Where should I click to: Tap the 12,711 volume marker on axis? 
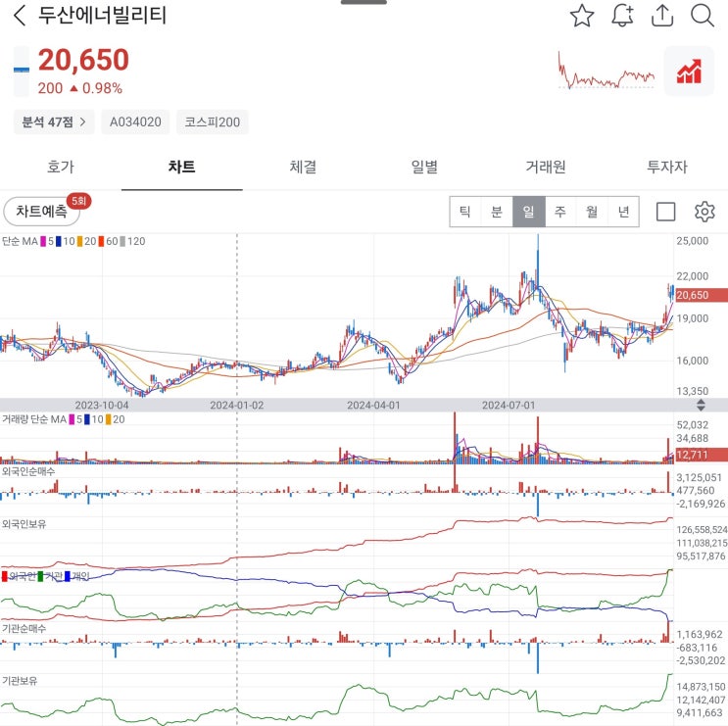[702, 455]
